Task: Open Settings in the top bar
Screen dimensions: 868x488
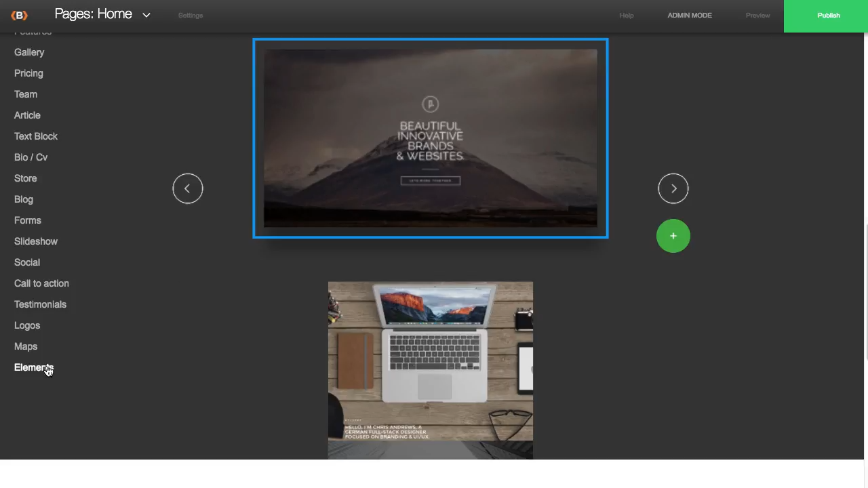Action: pos(191,16)
